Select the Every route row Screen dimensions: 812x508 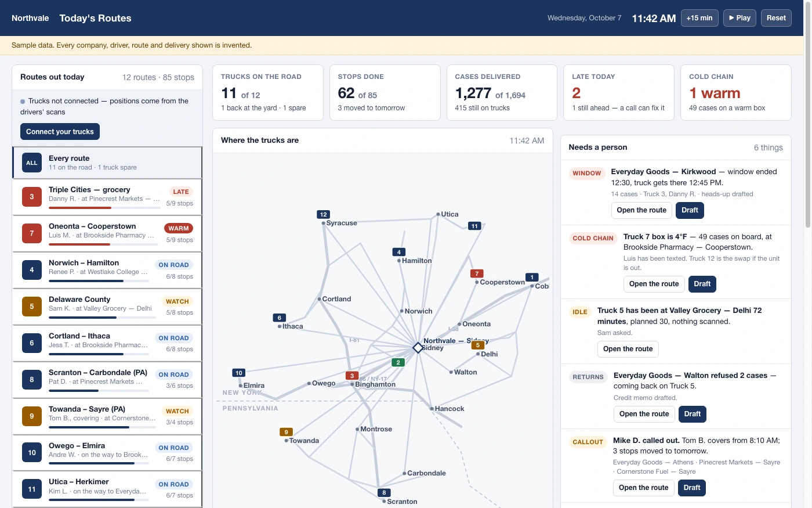[107, 163]
